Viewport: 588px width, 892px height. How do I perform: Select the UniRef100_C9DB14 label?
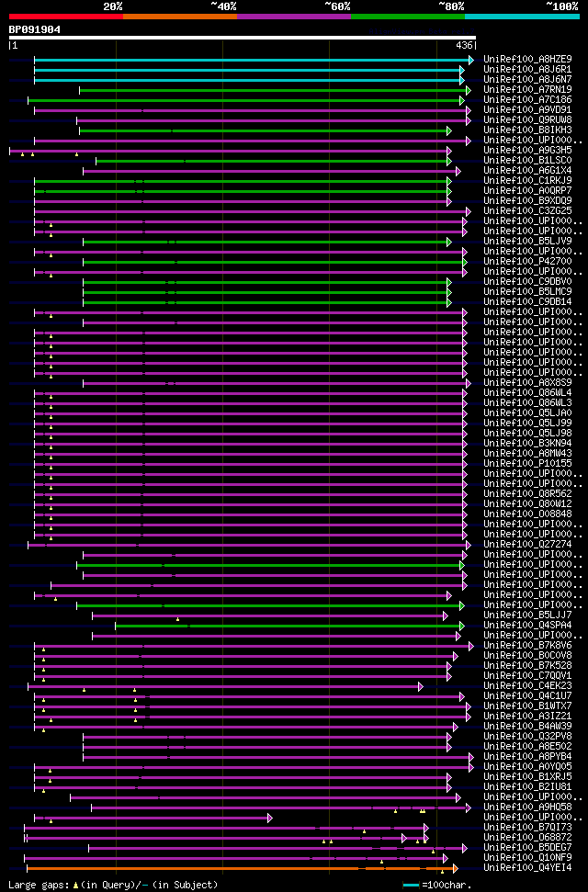point(527,302)
